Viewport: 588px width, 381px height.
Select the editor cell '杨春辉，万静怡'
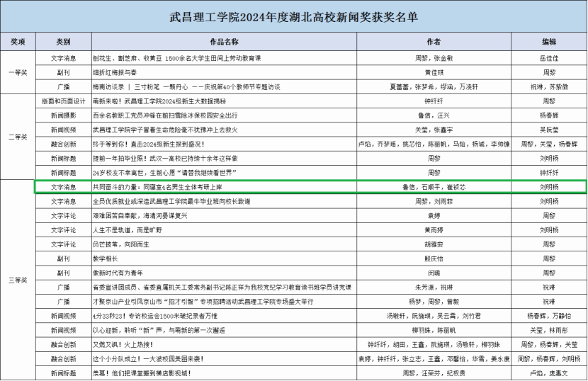[x=549, y=316]
